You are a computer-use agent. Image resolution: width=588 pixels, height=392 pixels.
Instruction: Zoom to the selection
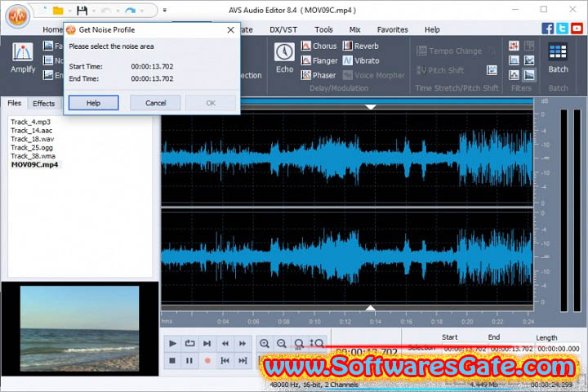(299, 343)
